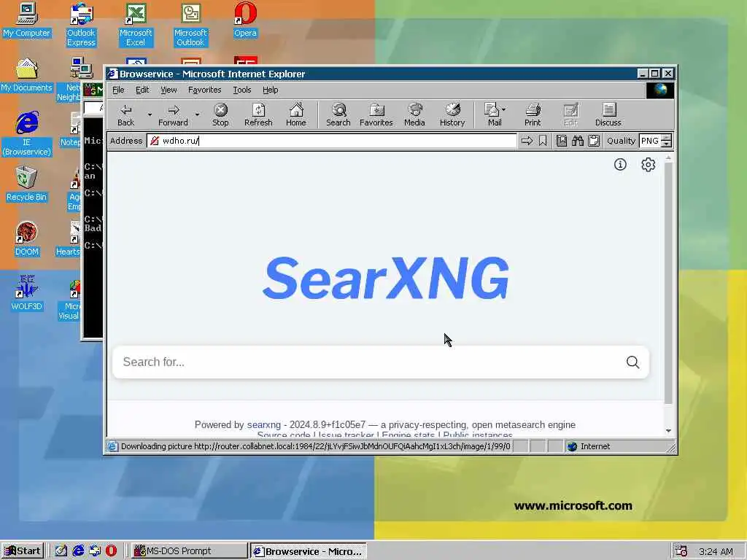Click the Go arrow next to address bar
Screen dimensions: 747x560
[527, 141]
